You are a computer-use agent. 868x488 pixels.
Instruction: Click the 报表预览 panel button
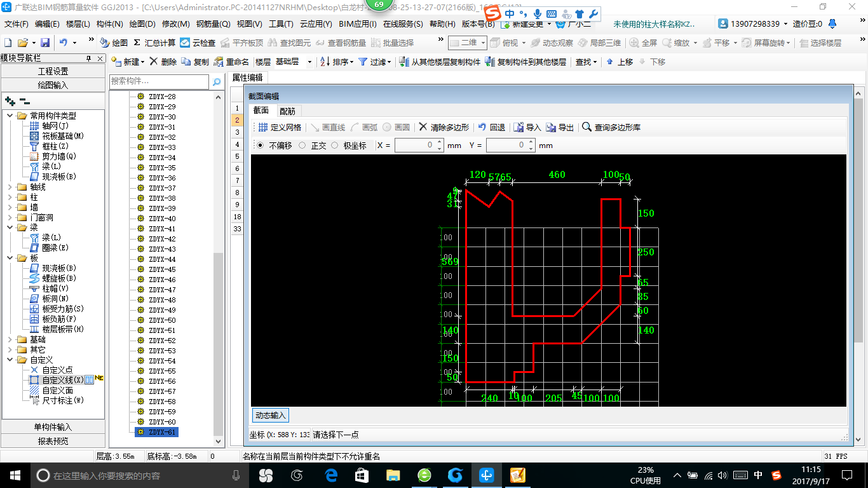pos(53,440)
